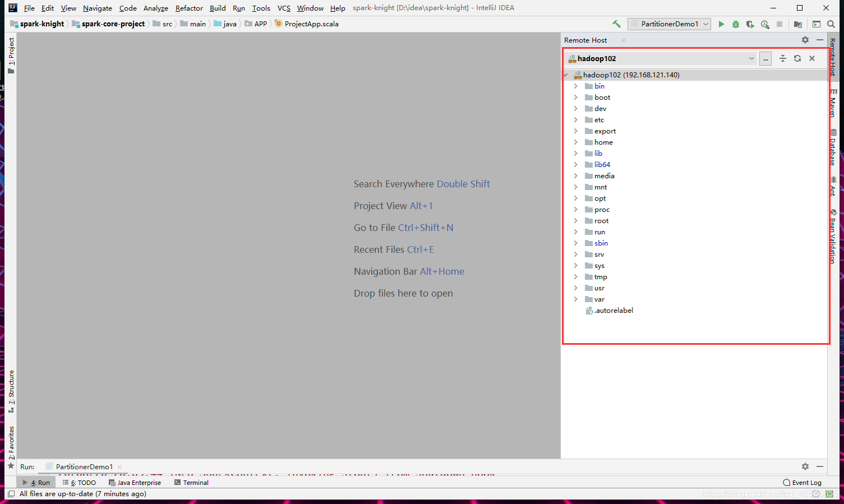Screen dimensions: 844x504
Task: Expand the home folder chevron
Action: point(576,142)
